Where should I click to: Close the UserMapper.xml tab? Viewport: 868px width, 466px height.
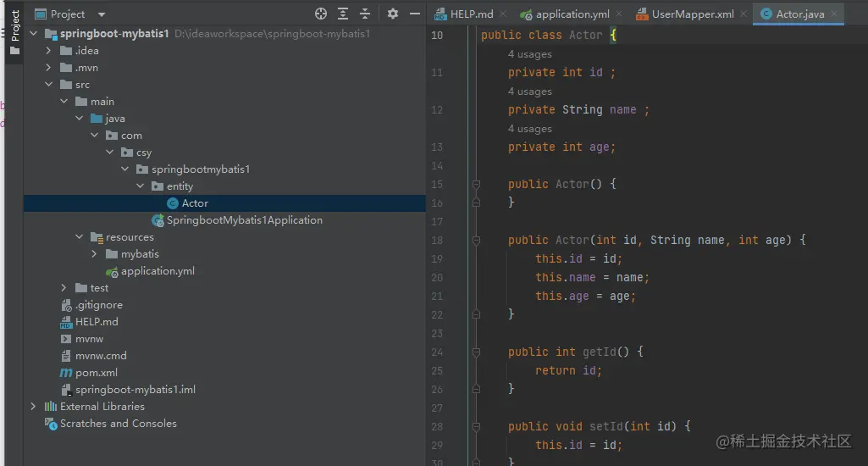744,14
